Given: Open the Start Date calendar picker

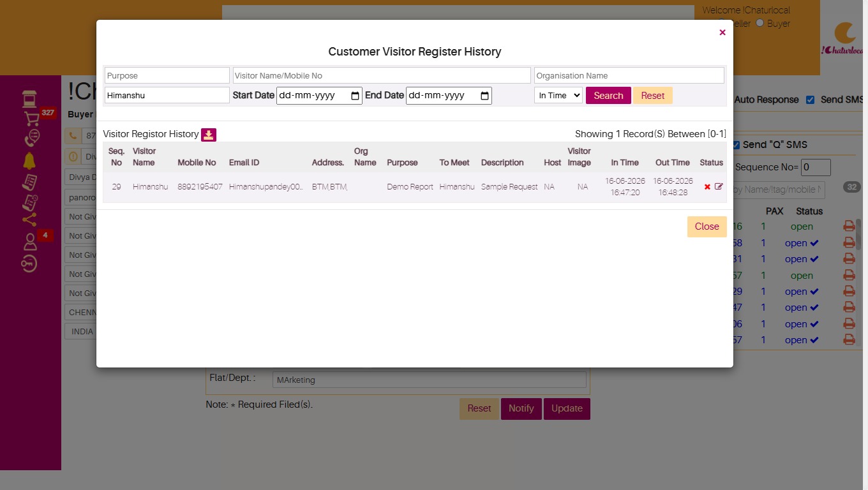Looking at the screenshot, I should (355, 96).
